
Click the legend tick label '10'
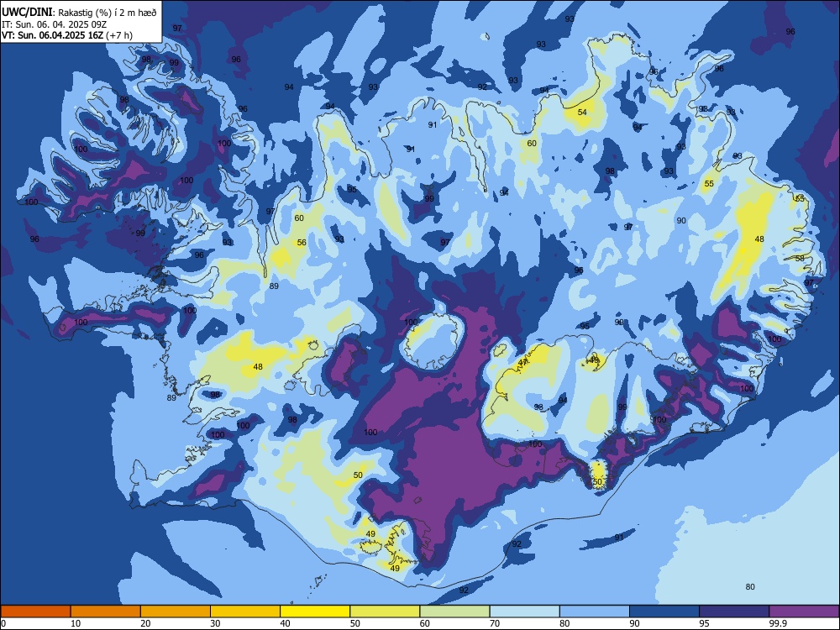point(76,623)
